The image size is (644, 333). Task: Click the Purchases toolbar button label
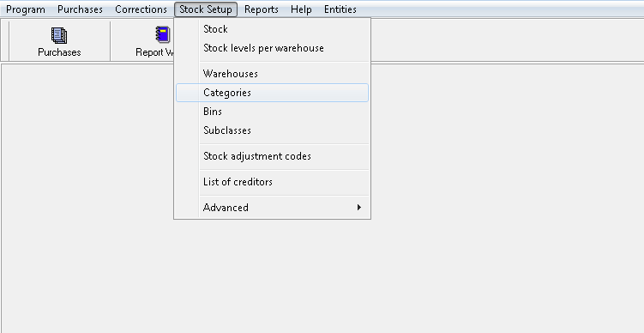[59, 52]
